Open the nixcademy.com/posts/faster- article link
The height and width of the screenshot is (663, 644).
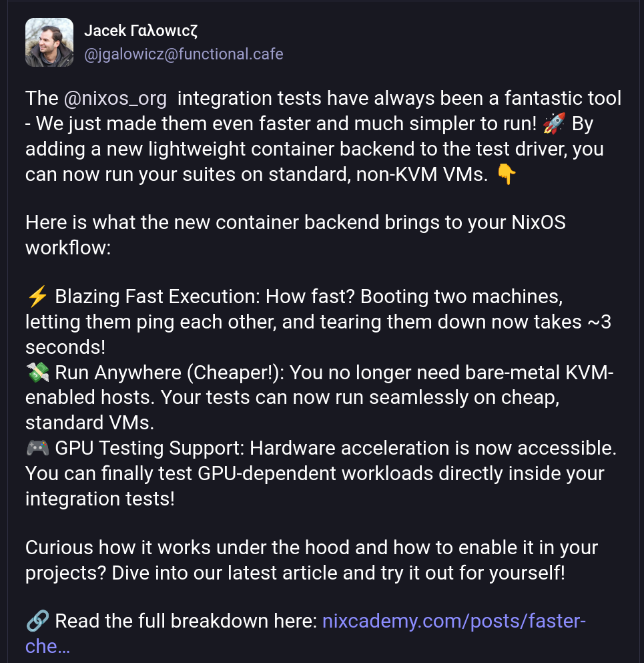[x=454, y=622]
